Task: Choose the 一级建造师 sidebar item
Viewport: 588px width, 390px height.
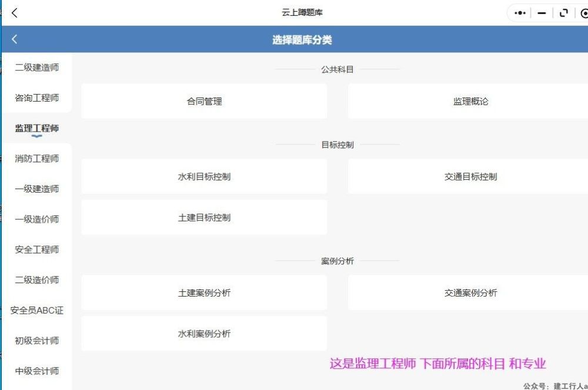Action: pos(36,189)
